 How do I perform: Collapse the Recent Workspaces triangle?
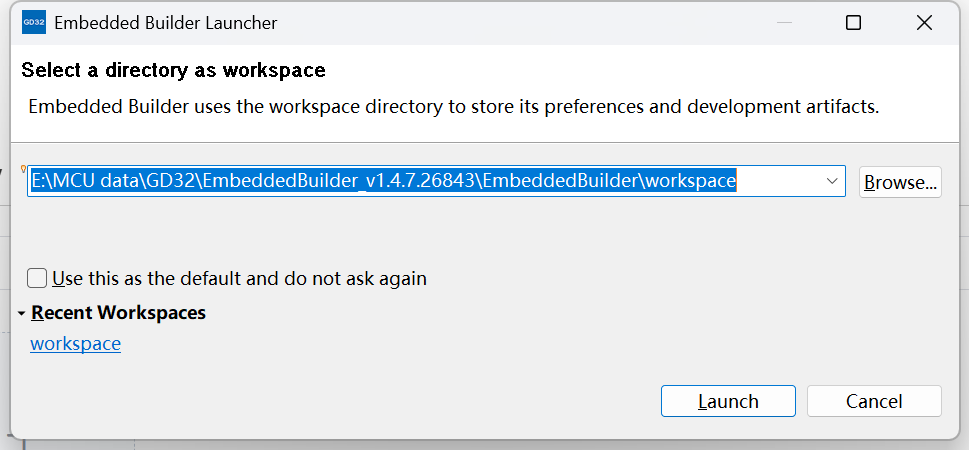pyautogui.click(x=22, y=313)
